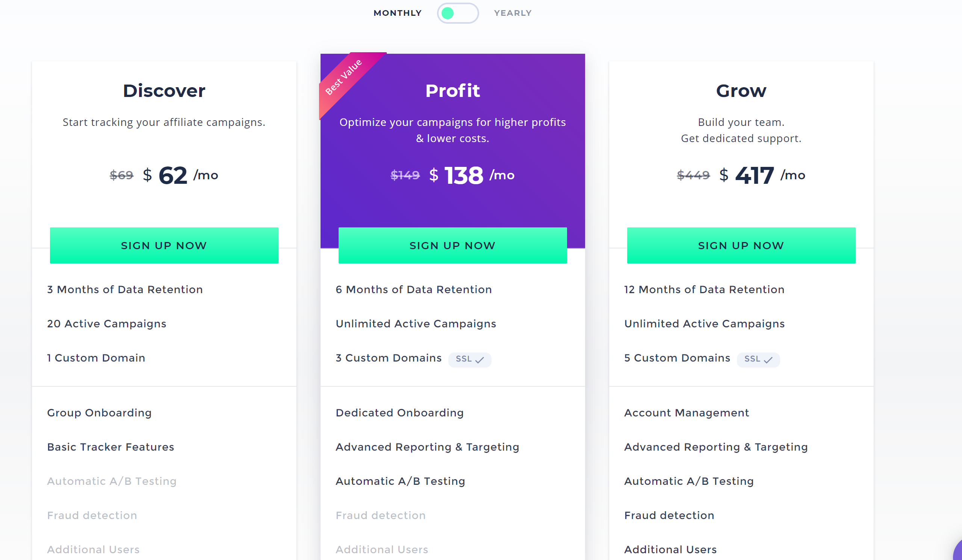Click Dedicated Onboarding feature in Profit plan

click(x=399, y=413)
